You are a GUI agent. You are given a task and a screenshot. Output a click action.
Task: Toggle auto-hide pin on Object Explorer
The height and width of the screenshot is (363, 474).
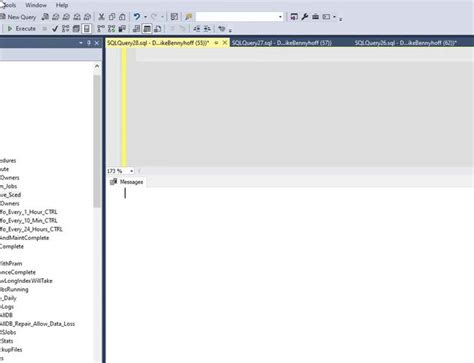coord(89,43)
